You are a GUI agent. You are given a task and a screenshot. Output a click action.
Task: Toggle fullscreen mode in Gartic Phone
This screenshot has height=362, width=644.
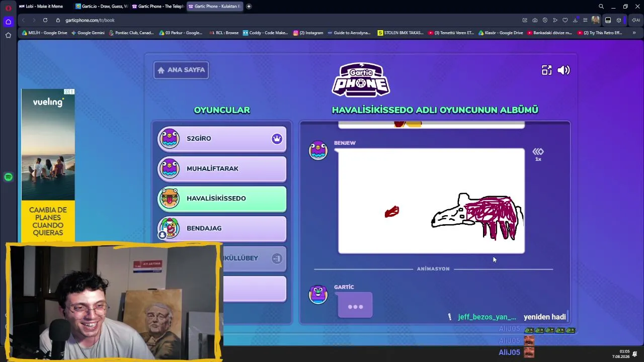546,70
